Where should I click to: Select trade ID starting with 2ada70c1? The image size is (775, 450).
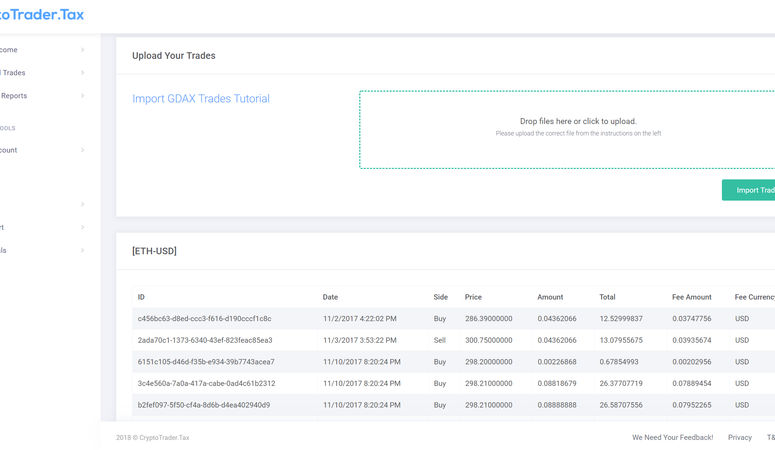tap(205, 340)
